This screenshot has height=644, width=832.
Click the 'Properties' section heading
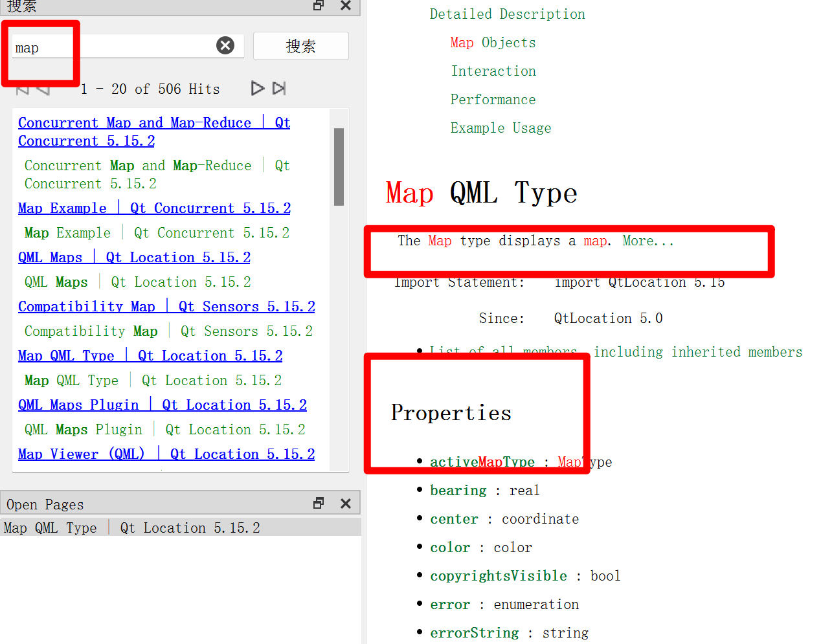pyautogui.click(x=451, y=413)
